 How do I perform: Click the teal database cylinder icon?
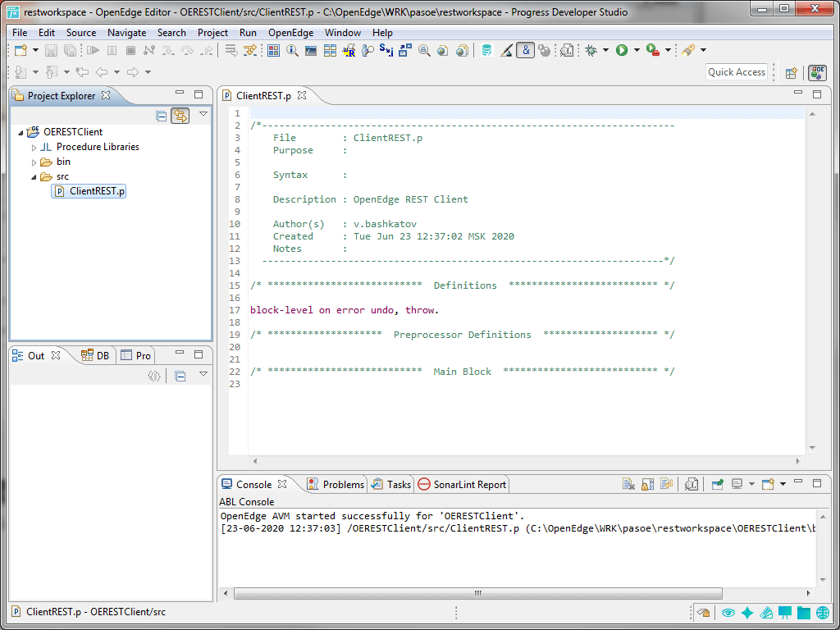[x=486, y=50]
